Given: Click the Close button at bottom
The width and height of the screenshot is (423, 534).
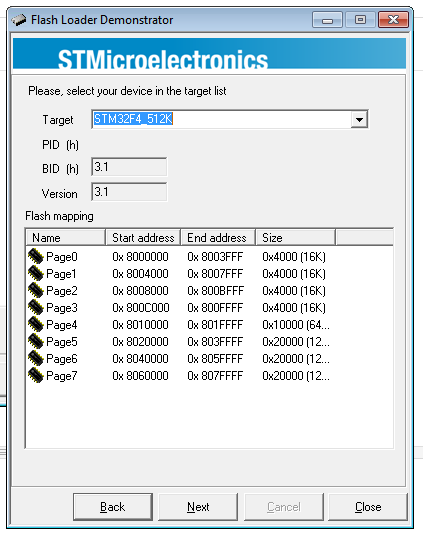Looking at the screenshot, I should [368, 507].
